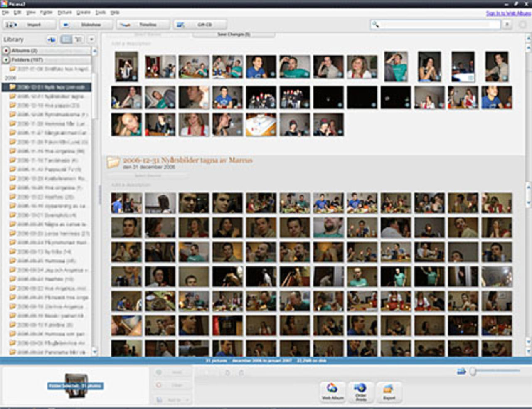Open Order Prints
Image resolution: width=532 pixels, height=409 pixels.
click(360, 392)
